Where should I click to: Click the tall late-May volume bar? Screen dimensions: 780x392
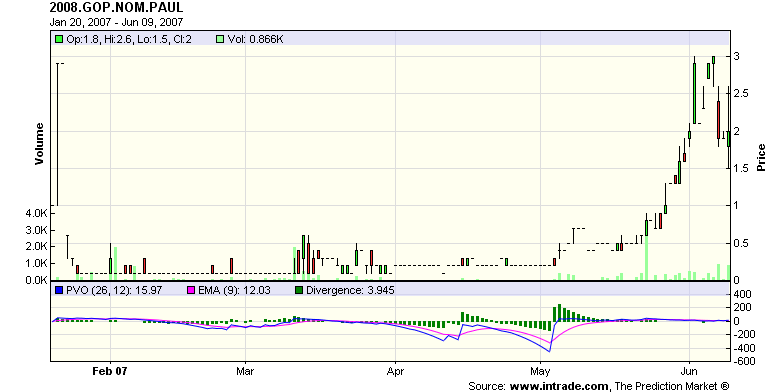tap(646, 258)
